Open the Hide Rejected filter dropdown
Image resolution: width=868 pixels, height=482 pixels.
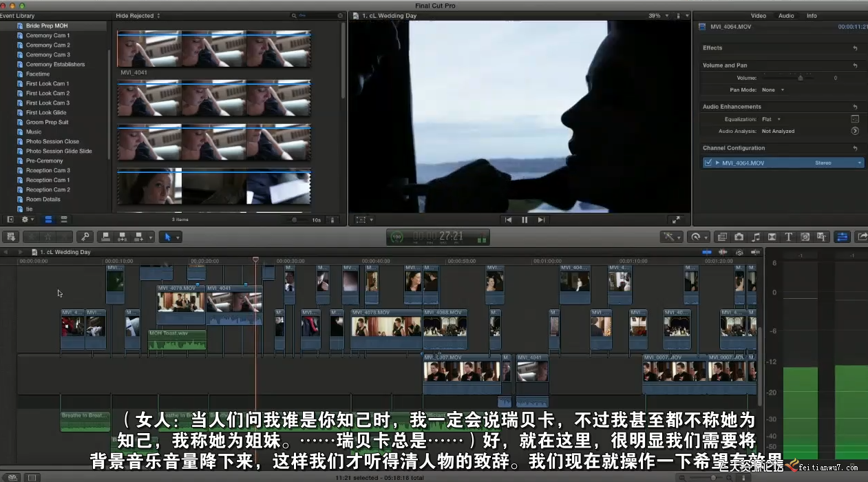[138, 16]
